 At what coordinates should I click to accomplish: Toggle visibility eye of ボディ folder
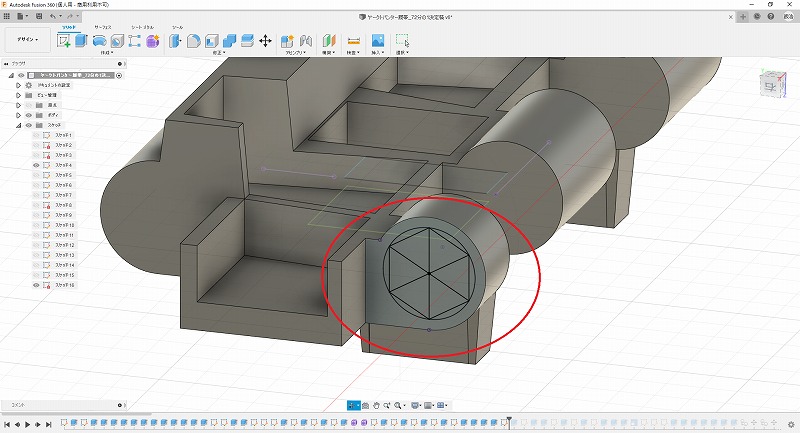pos(28,115)
